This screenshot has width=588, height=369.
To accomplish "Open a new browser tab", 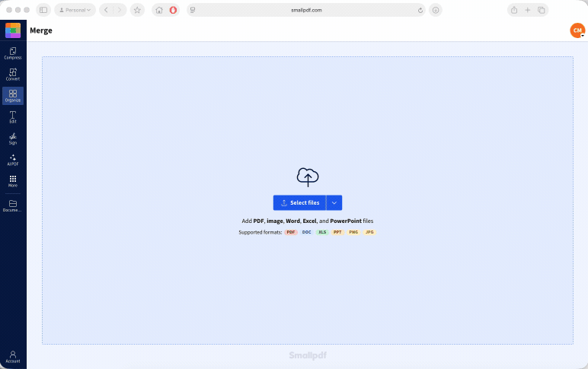I will point(528,10).
